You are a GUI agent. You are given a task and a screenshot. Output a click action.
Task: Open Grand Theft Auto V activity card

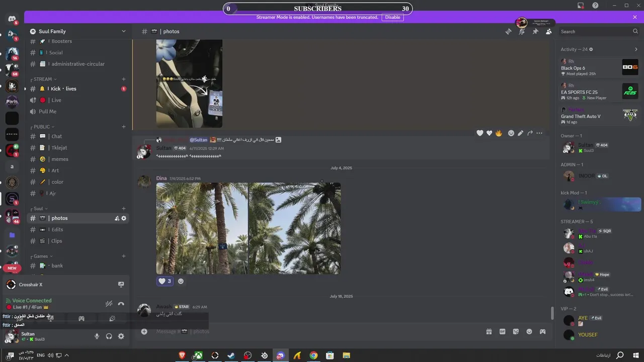[600, 116]
